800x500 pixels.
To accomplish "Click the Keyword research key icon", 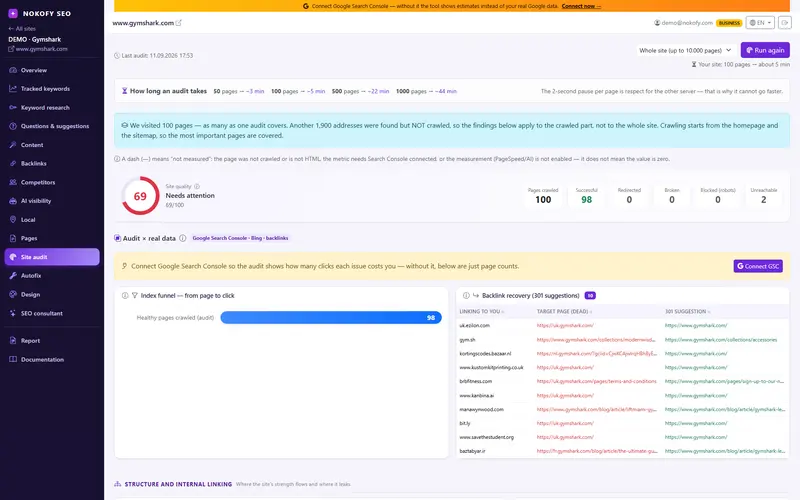I will 13,108.
